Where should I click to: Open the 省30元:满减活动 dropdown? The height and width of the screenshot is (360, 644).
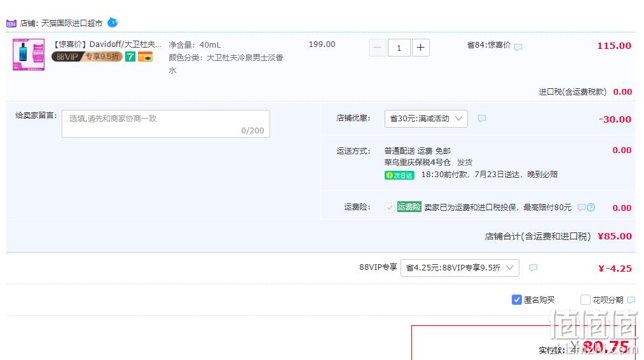click(x=426, y=119)
